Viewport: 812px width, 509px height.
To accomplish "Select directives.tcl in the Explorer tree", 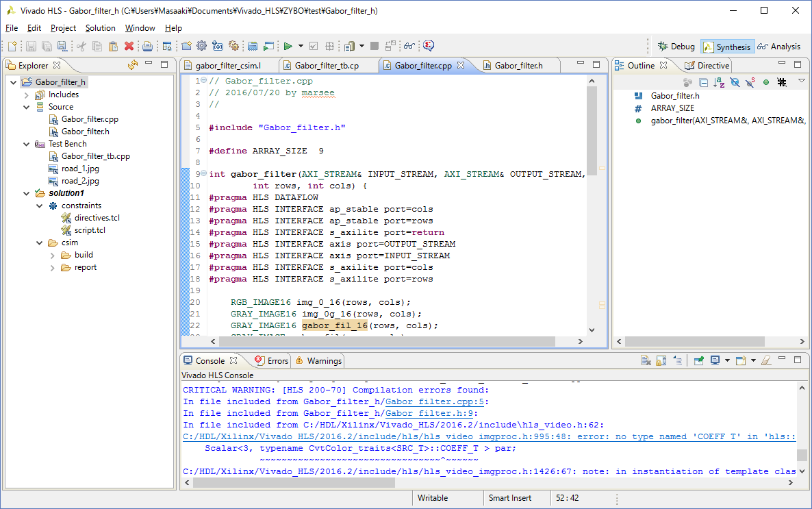I will point(97,218).
